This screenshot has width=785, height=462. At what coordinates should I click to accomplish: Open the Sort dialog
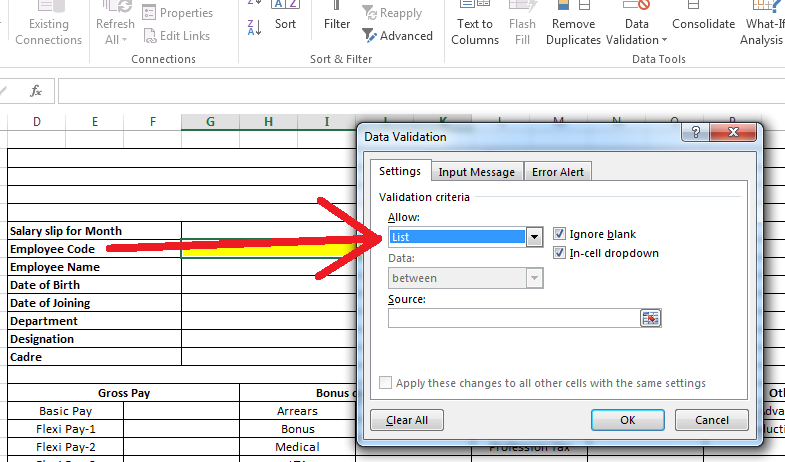click(285, 18)
